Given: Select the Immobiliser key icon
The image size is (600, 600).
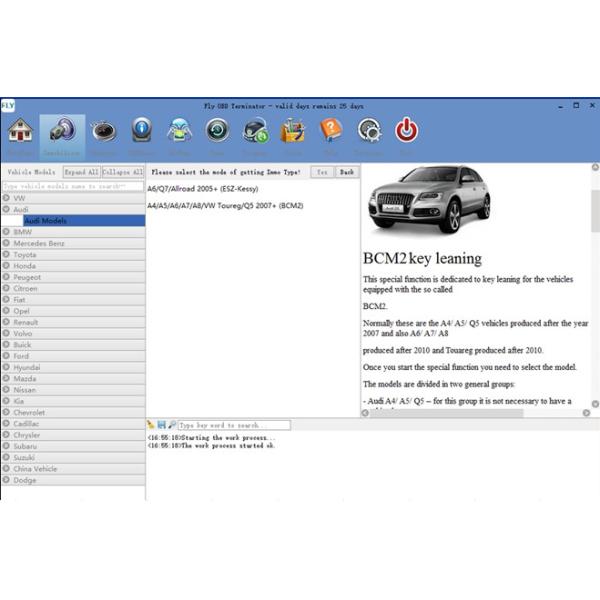Looking at the screenshot, I should click(62, 133).
